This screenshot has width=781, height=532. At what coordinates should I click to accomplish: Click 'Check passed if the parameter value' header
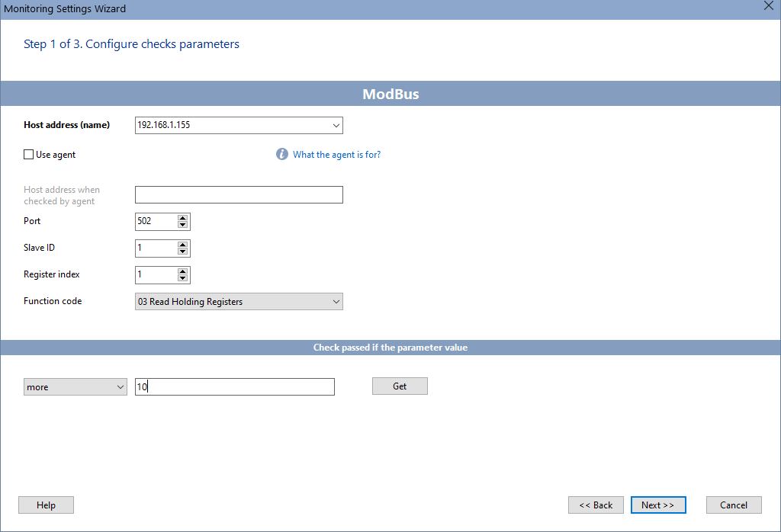[390, 348]
